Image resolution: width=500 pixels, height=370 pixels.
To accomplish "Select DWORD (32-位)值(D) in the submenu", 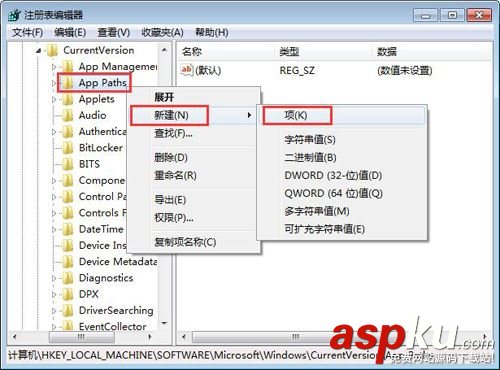I will coord(342,175).
